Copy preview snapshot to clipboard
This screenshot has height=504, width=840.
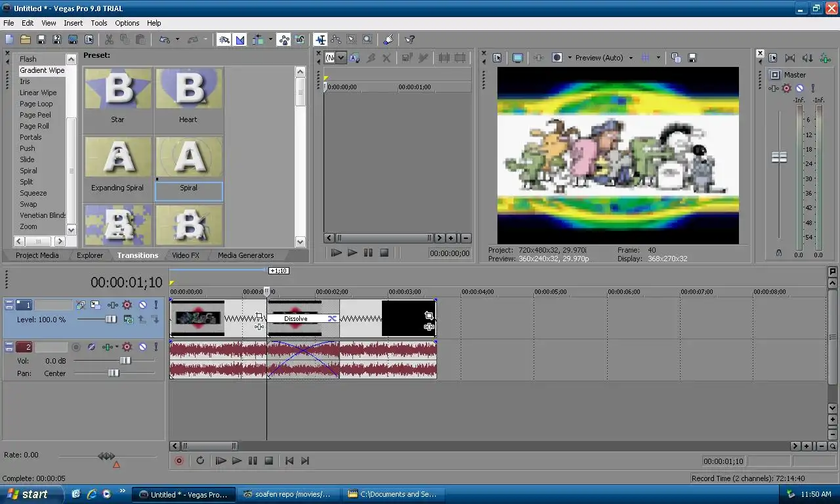676,58
